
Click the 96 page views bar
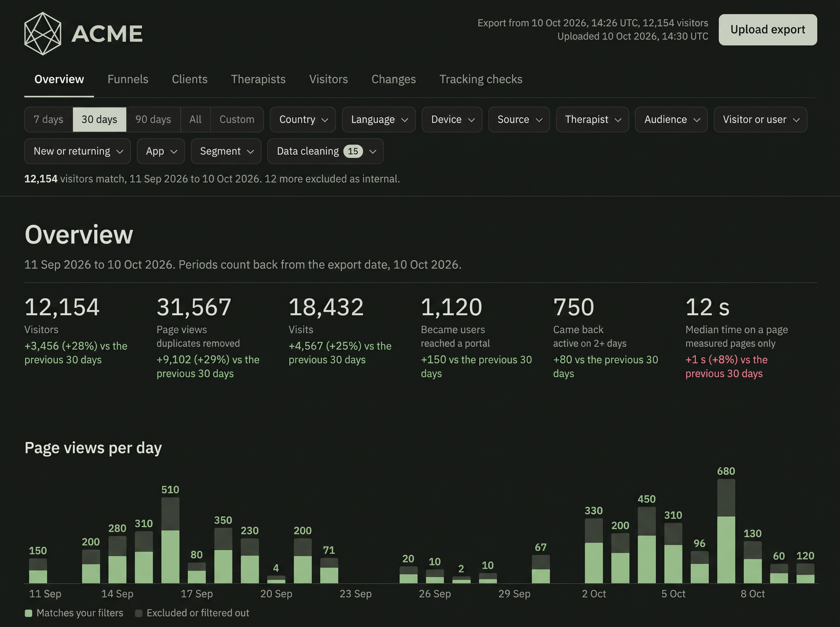coord(700,567)
